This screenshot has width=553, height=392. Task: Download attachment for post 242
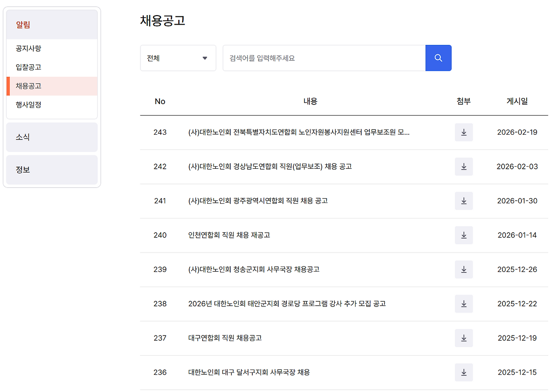pos(464,167)
